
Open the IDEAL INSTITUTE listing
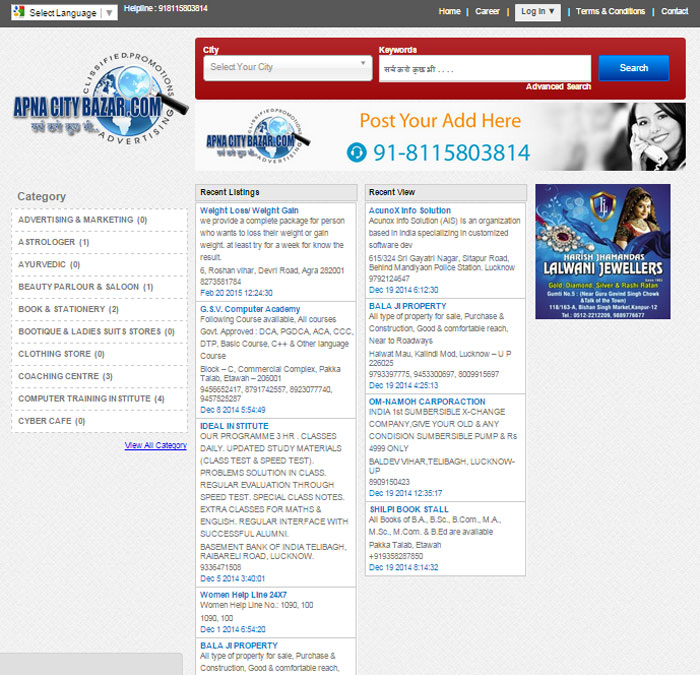234,426
